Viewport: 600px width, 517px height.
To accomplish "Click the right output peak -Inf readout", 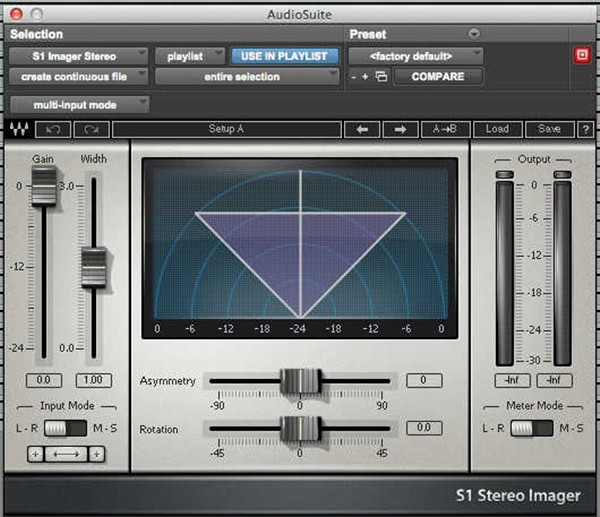I will [x=554, y=380].
